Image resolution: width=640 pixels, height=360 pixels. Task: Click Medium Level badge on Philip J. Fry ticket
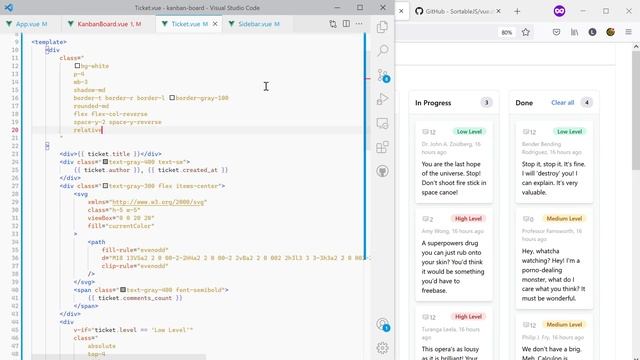(x=564, y=324)
